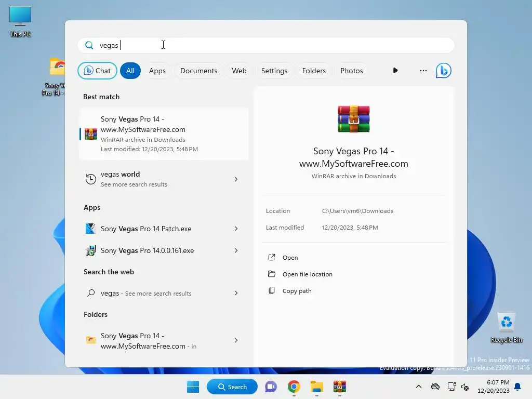Select the vegas world search suggestion
Image resolution: width=532 pixels, height=399 pixels.
164,179
